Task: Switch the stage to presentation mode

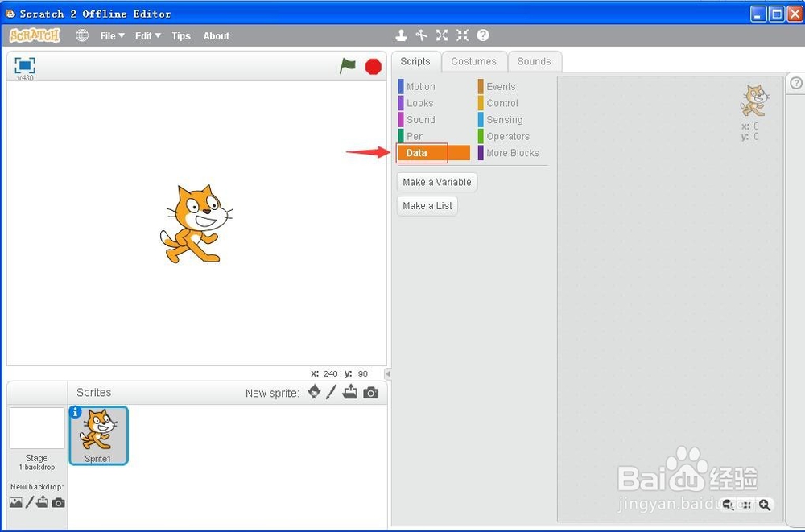Action: click(25, 65)
